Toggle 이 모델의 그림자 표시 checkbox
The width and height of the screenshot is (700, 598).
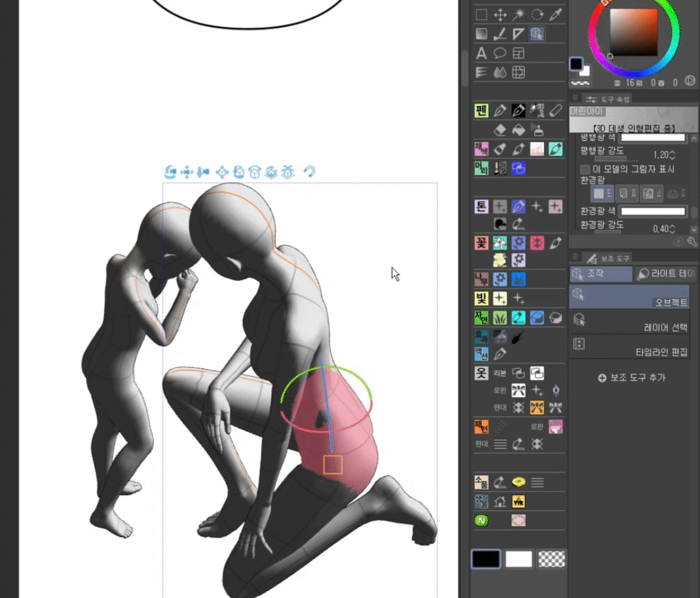click(585, 169)
